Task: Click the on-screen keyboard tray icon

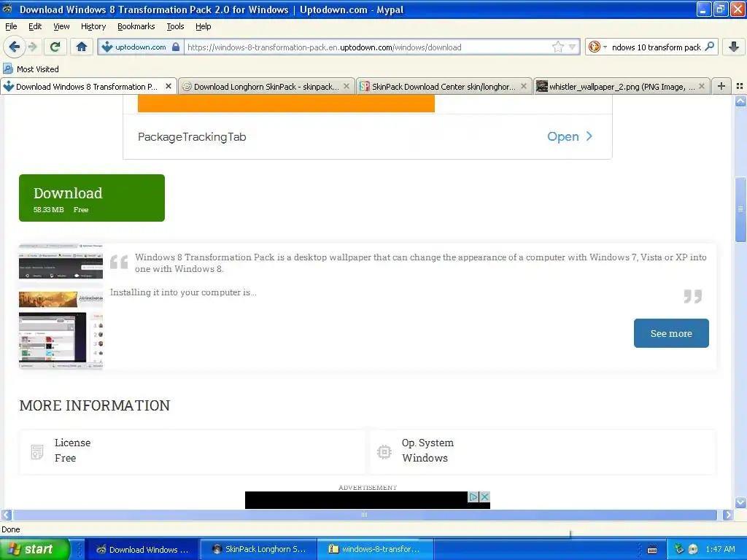Action: [652, 550]
